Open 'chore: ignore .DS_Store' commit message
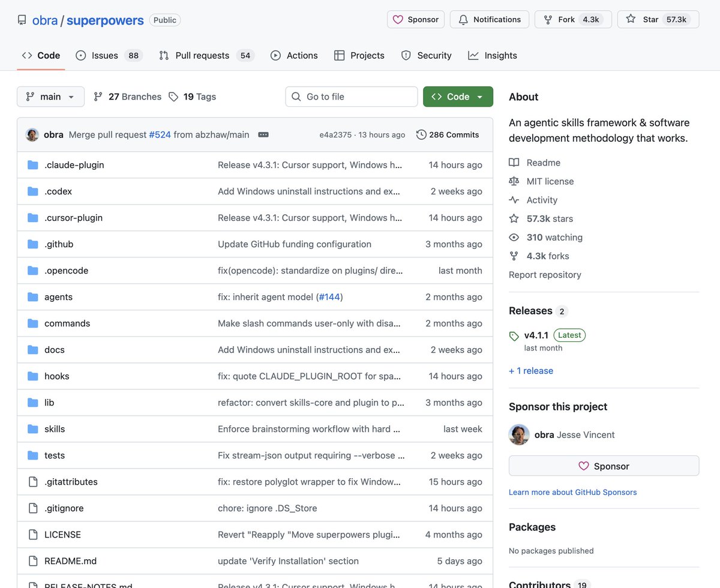The height and width of the screenshot is (588, 720). (268, 508)
